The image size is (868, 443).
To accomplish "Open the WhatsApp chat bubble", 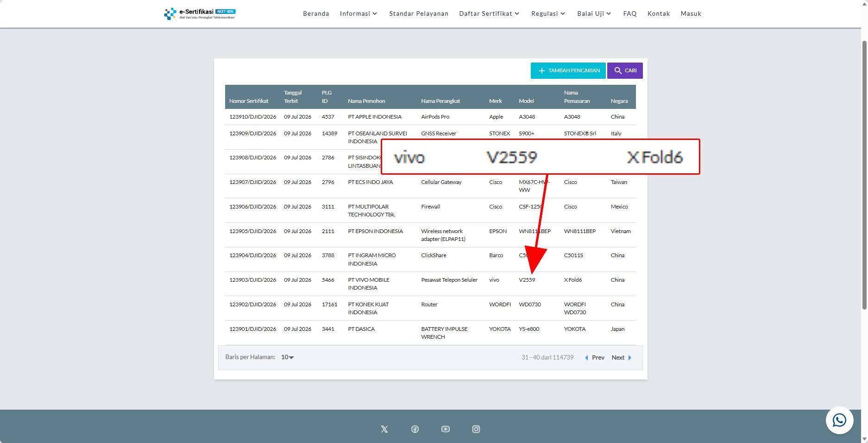I will pos(839,420).
